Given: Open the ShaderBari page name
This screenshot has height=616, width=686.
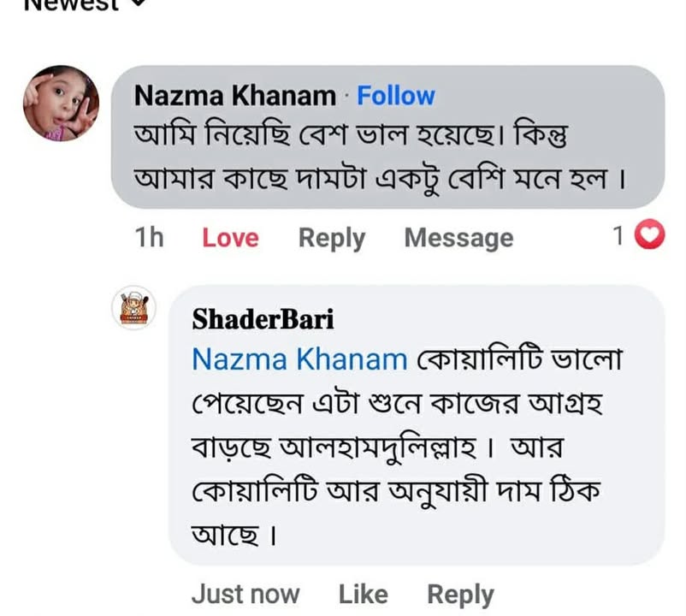Looking at the screenshot, I should point(263,318).
